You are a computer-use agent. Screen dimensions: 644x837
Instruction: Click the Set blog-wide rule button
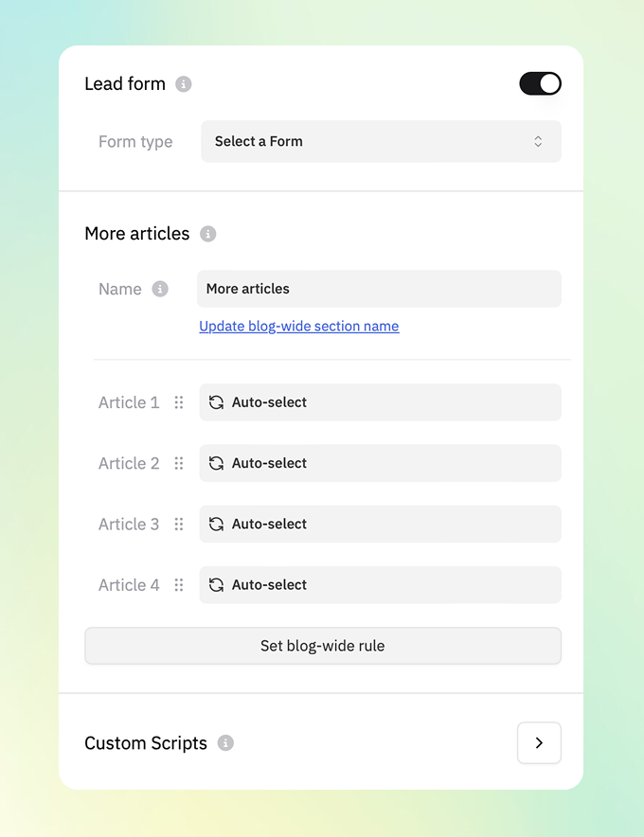pyautogui.click(x=323, y=646)
